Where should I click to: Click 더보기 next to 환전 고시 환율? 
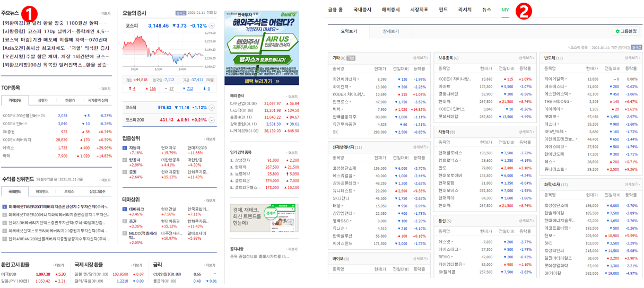[59, 265]
